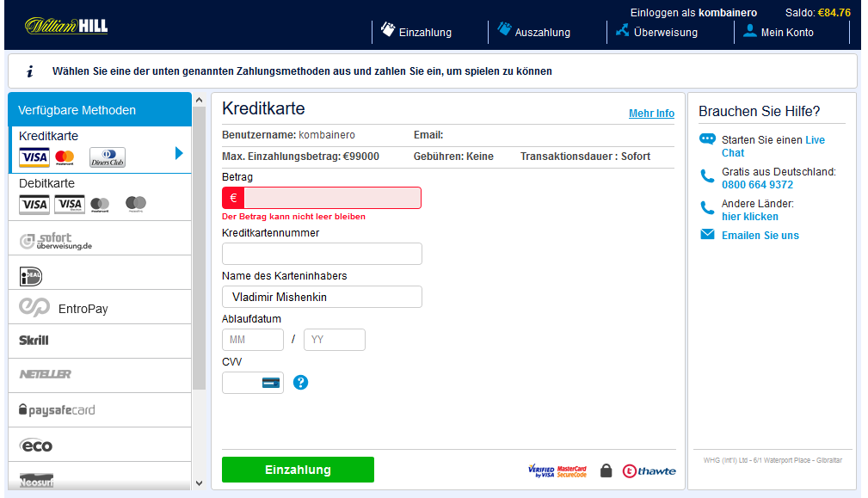The width and height of the screenshot is (868, 498).
Task: Open the Mehr Info link
Action: click(x=651, y=114)
